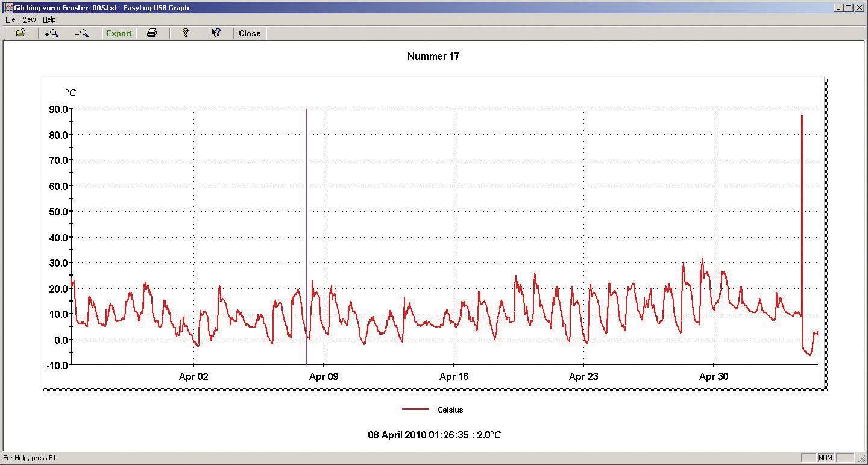The height and width of the screenshot is (465, 868).
Task: Open the File menu
Action: click(x=10, y=19)
